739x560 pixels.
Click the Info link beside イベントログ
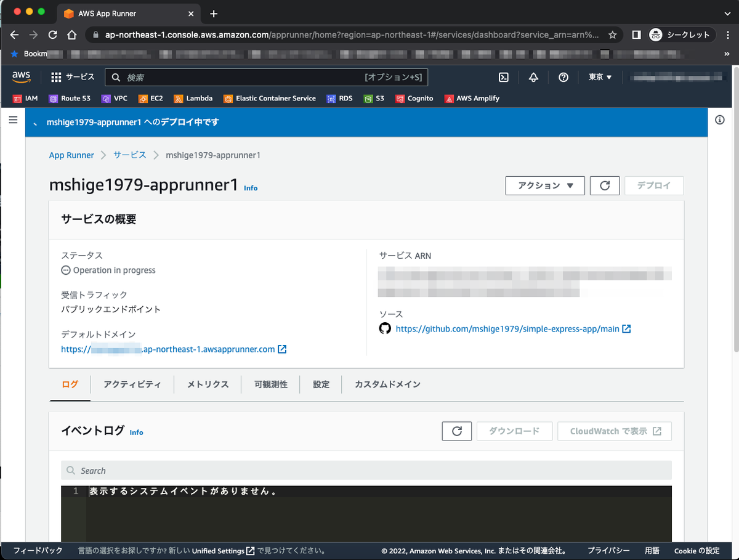click(x=136, y=432)
